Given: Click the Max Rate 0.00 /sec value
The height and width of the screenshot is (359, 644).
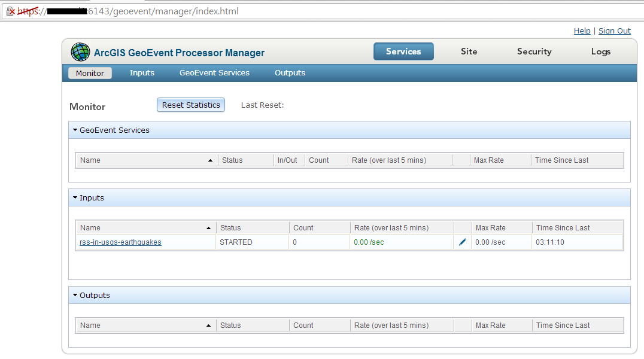Looking at the screenshot, I should [x=490, y=242].
